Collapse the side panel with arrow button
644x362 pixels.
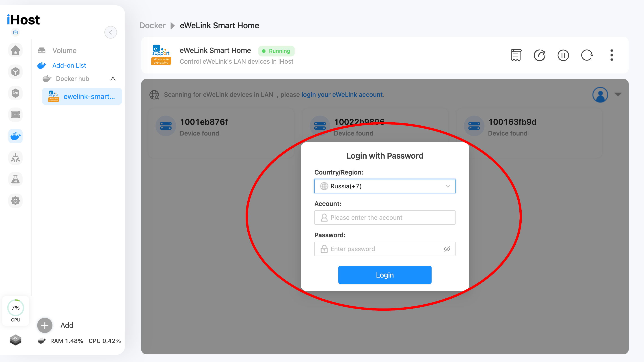pyautogui.click(x=110, y=32)
